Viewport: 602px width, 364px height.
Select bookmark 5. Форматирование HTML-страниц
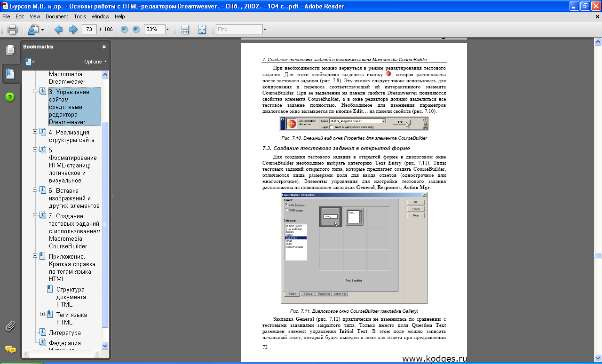tap(73, 165)
